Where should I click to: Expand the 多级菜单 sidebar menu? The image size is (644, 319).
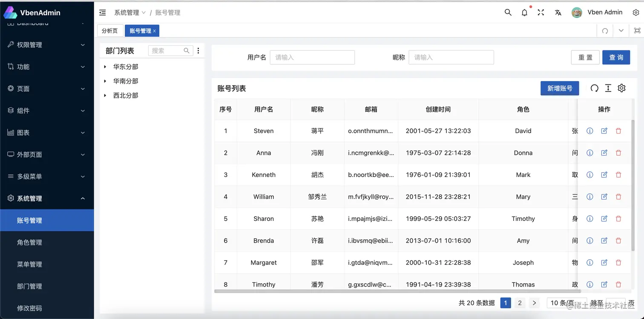(x=47, y=177)
